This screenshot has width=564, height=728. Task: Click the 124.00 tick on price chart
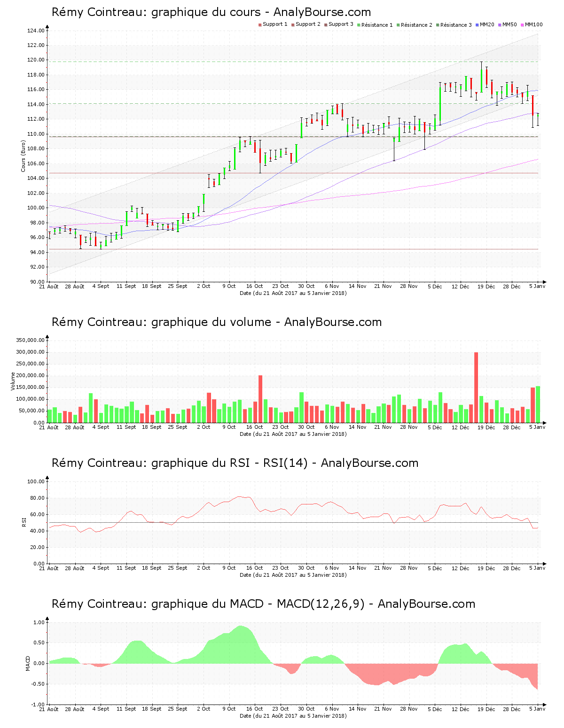tap(36, 31)
